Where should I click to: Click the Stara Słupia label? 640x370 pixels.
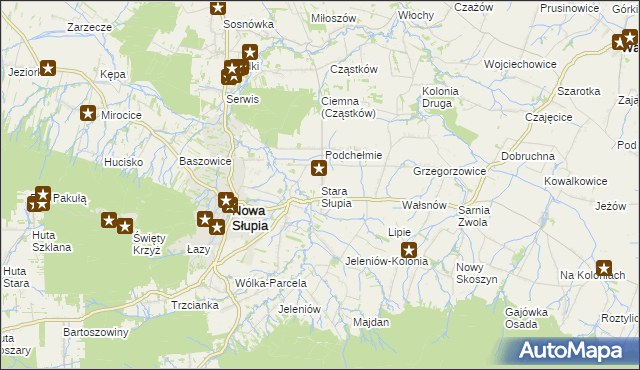click(x=336, y=197)
